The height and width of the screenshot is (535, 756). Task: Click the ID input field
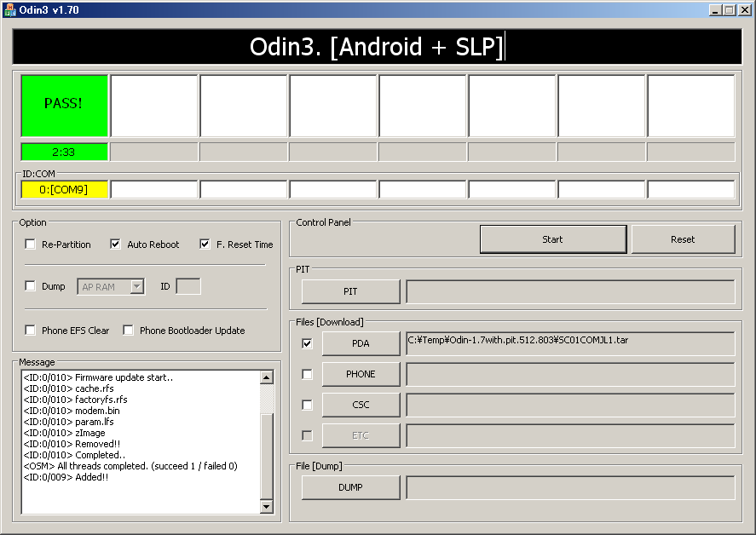click(188, 286)
